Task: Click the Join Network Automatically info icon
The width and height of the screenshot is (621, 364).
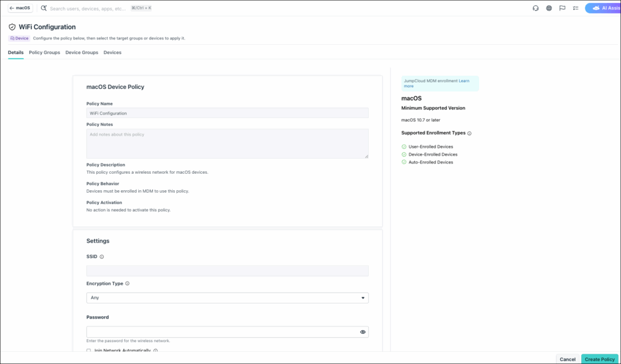Action: pyautogui.click(x=155, y=351)
